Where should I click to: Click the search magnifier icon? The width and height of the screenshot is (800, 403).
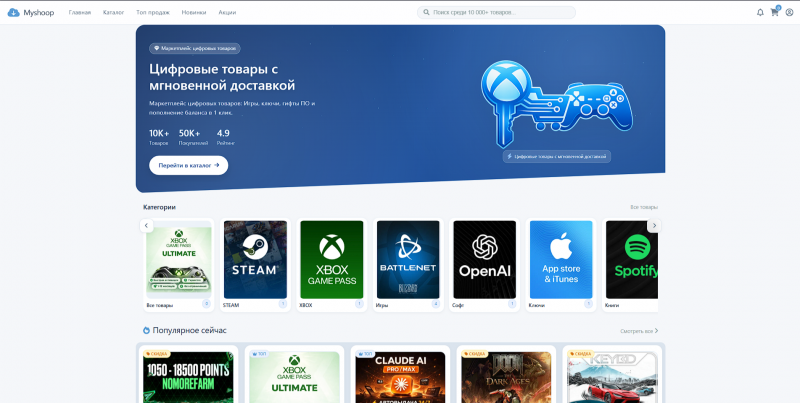[427, 12]
